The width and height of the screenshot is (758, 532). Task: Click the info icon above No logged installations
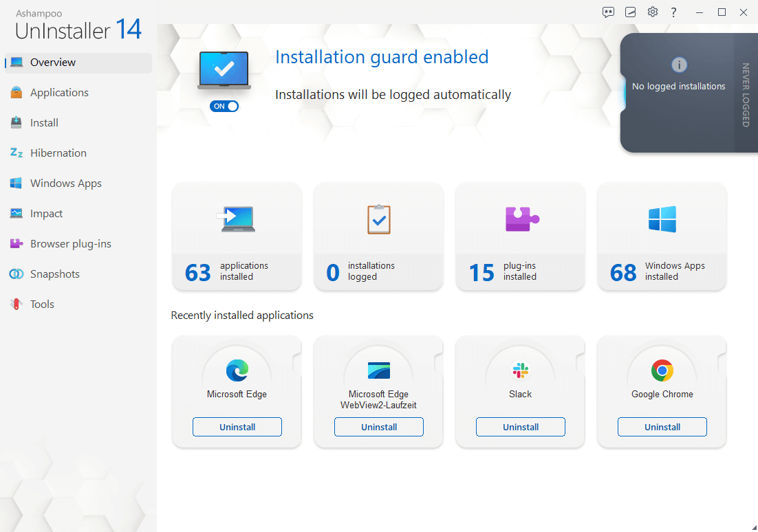point(679,65)
